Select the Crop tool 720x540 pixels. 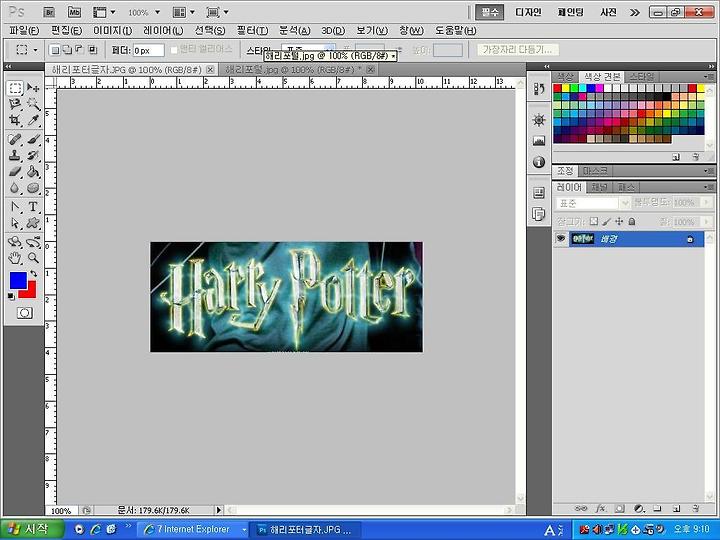point(15,120)
